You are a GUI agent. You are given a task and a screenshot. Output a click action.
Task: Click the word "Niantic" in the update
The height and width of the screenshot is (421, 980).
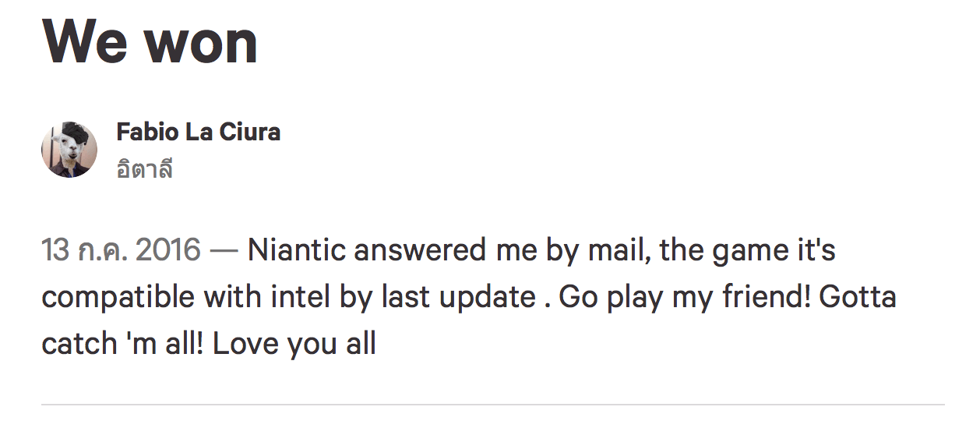(296, 251)
